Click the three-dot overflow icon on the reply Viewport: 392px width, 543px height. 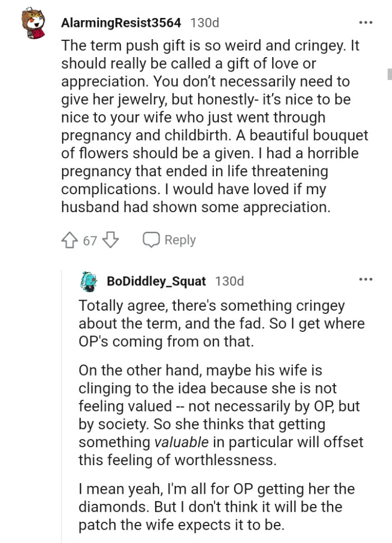pyautogui.click(x=366, y=280)
